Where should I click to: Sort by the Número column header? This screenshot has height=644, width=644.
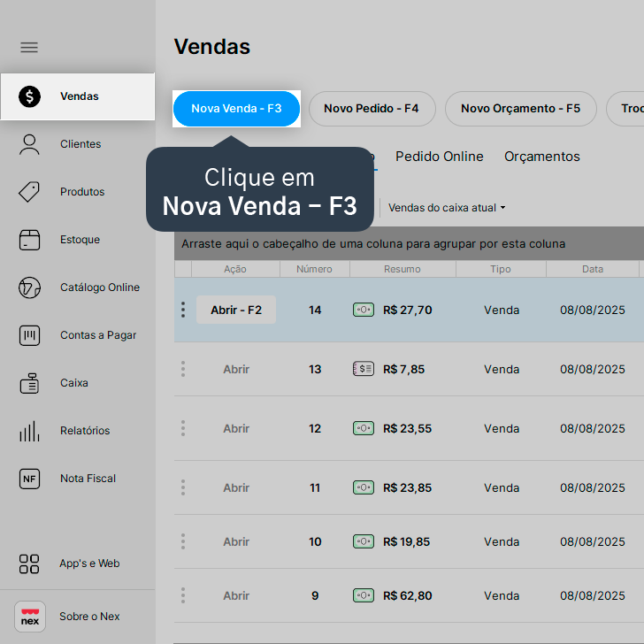(x=315, y=269)
